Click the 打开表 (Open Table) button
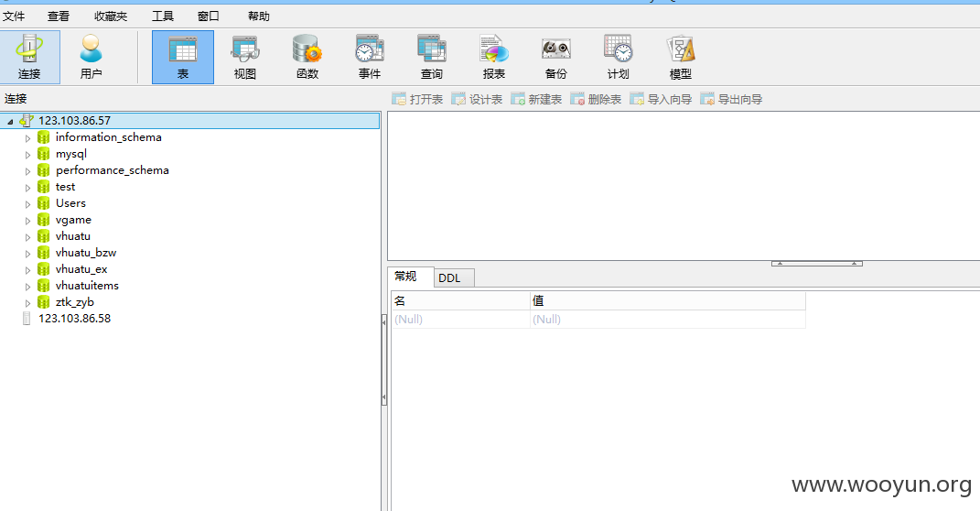 (x=417, y=99)
